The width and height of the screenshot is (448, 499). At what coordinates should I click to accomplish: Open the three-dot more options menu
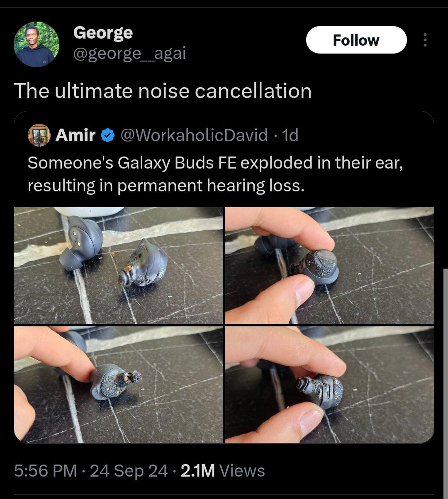pos(424,40)
